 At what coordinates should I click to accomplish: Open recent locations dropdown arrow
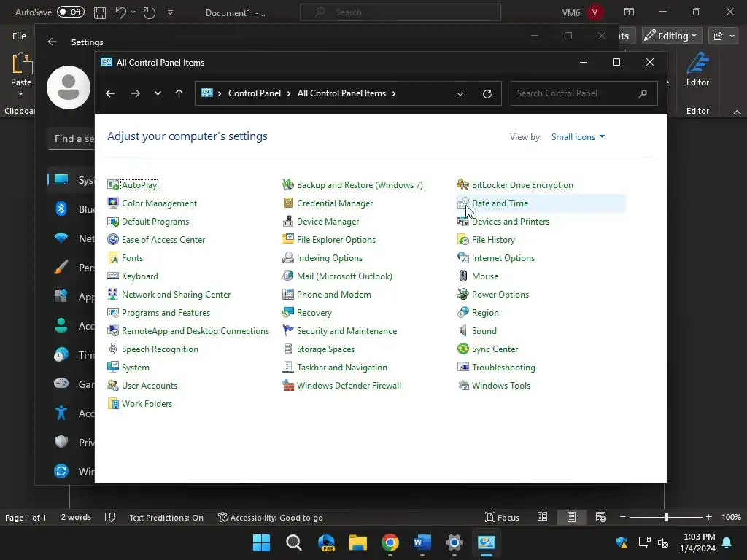click(158, 93)
